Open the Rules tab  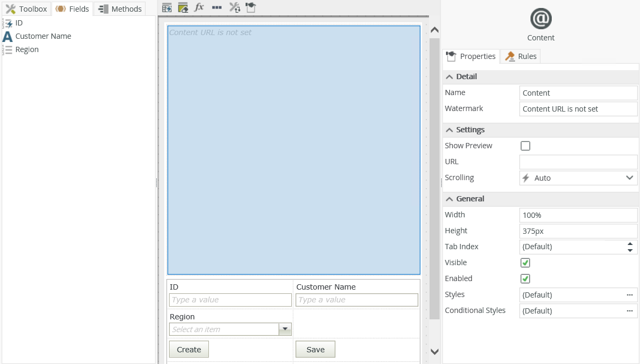click(521, 56)
